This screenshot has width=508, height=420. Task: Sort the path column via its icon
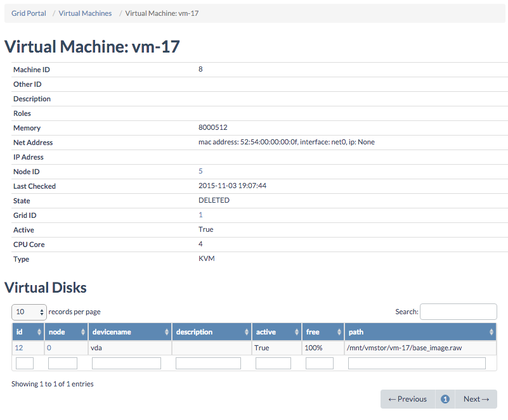click(491, 332)
